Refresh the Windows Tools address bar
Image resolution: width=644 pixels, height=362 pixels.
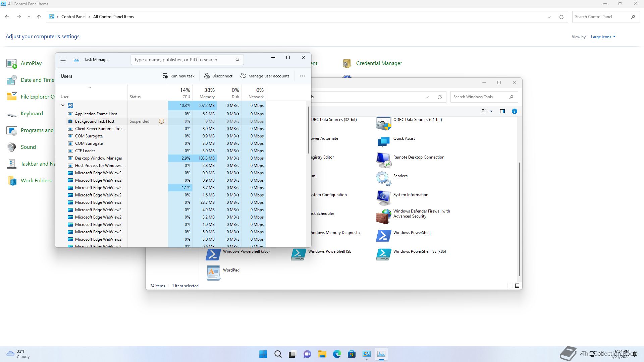pyautogui.click(x=439, y=97)
